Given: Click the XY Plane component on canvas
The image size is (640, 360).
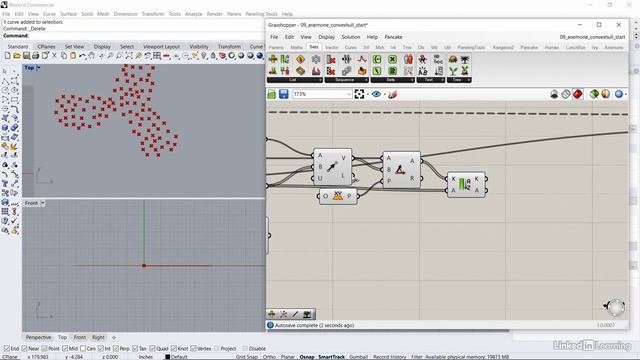Looking at the screenshot, I should 338,196.
